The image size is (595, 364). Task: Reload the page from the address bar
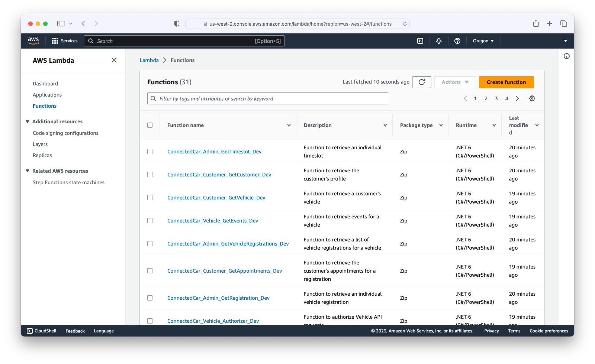[x=405, y=24]
